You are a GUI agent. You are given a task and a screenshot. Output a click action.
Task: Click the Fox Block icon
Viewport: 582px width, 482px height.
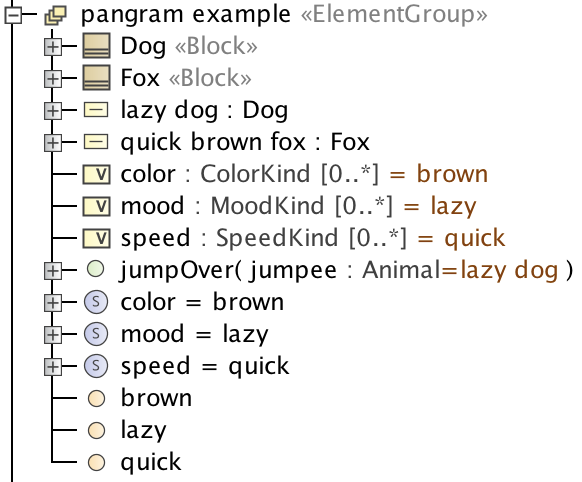point(97,78)
